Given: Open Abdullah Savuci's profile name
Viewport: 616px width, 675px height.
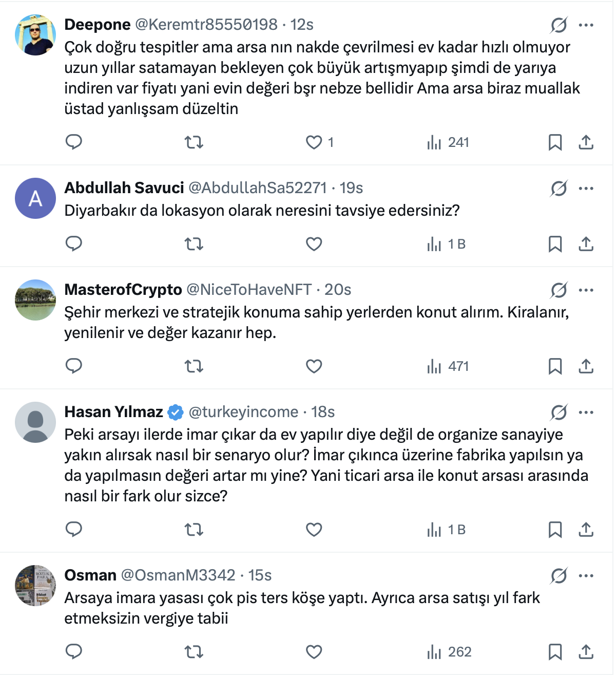Looking at the screenshot, I should pos(124,188).
